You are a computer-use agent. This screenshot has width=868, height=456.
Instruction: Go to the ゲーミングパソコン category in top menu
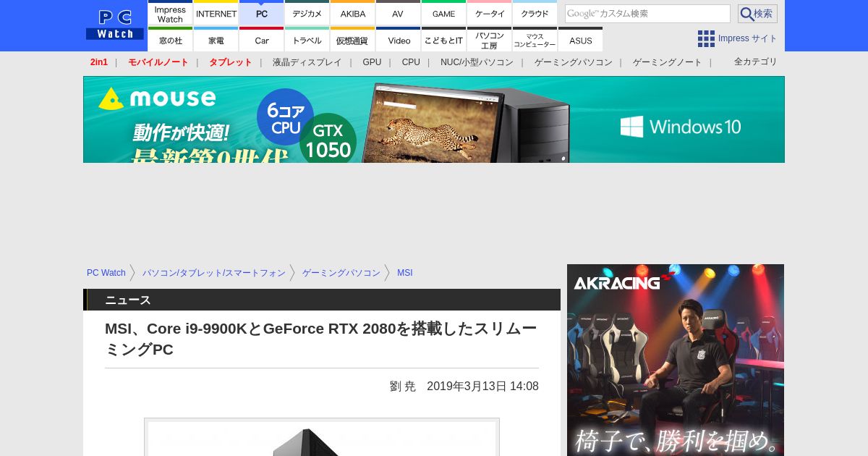pyautogui.click(x=574, y=62)
